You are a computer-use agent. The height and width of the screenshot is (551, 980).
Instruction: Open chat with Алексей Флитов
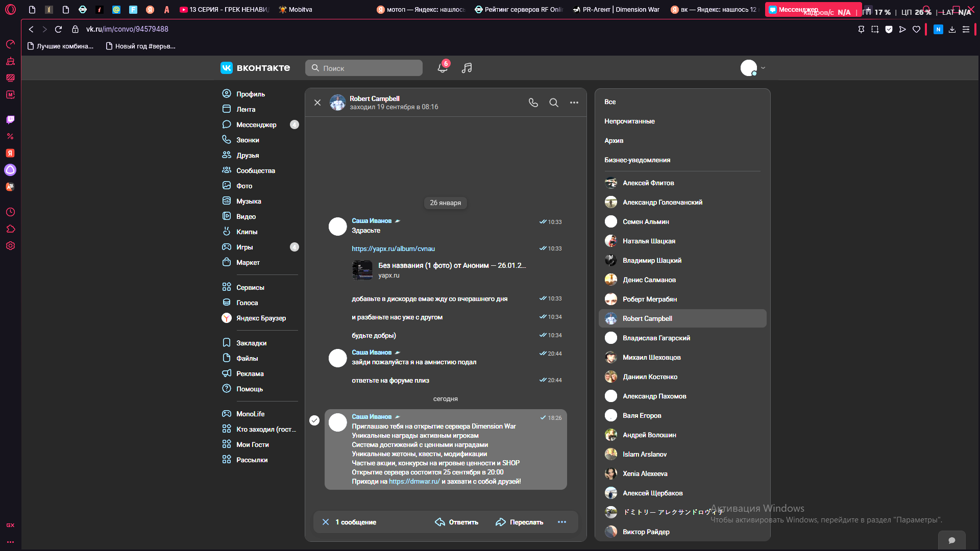point(682,183)
